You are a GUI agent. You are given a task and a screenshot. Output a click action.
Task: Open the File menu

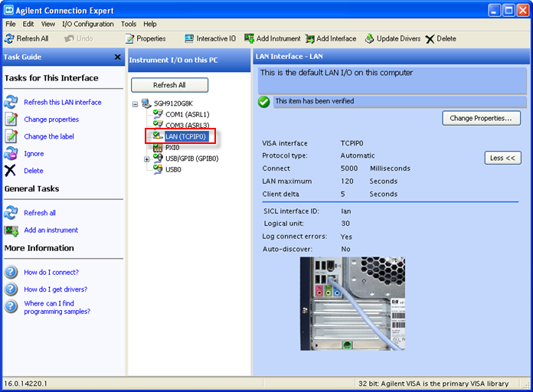tap(11, 24)
